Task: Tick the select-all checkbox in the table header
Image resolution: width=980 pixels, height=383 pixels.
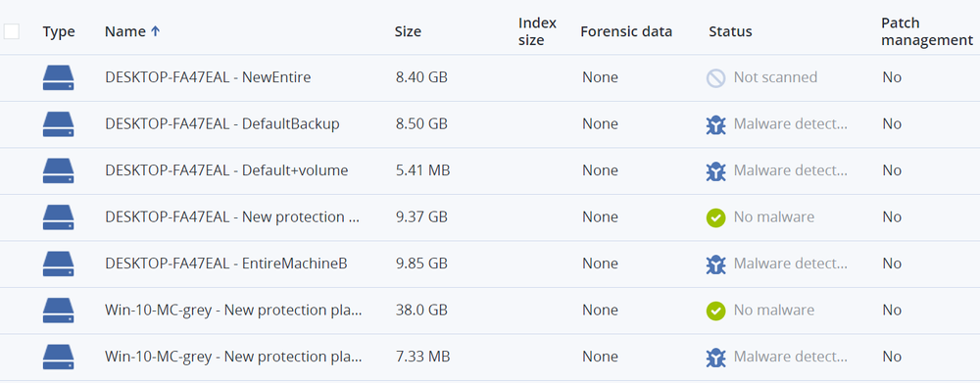Action: (11, 31)
